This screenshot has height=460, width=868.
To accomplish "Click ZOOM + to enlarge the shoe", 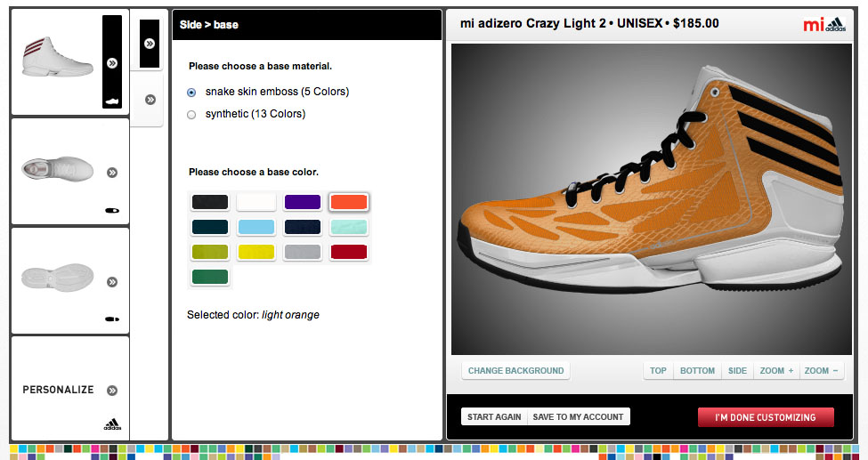I will (776, 371).
